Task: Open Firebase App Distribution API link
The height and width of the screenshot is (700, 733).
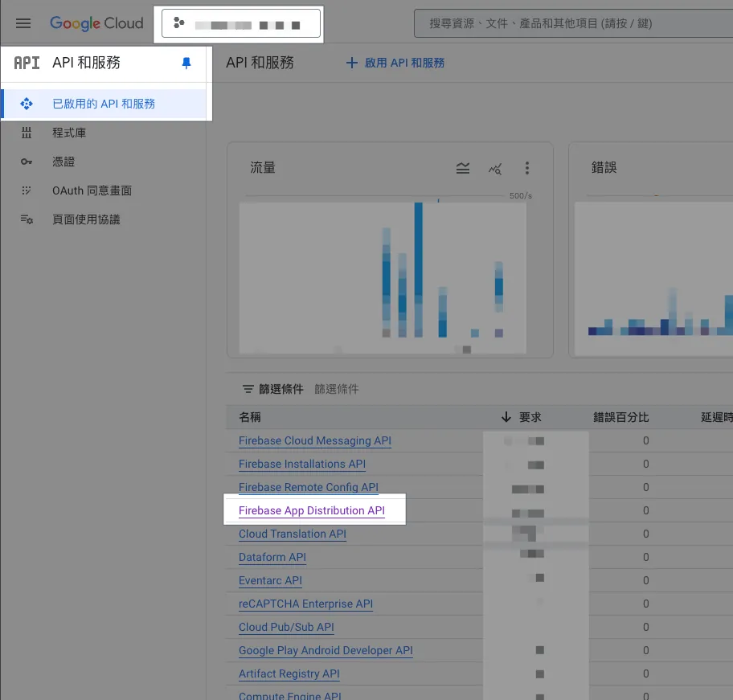Action: click(x=312, y=510)
